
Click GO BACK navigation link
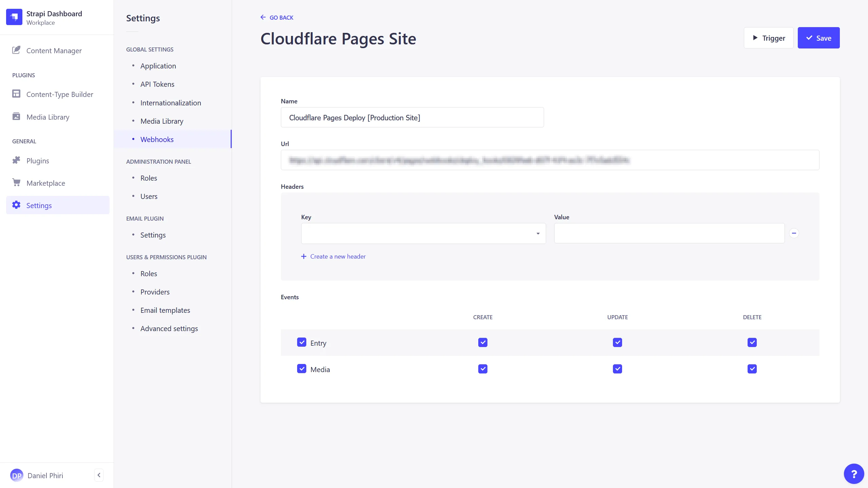(x=277, y=17)
